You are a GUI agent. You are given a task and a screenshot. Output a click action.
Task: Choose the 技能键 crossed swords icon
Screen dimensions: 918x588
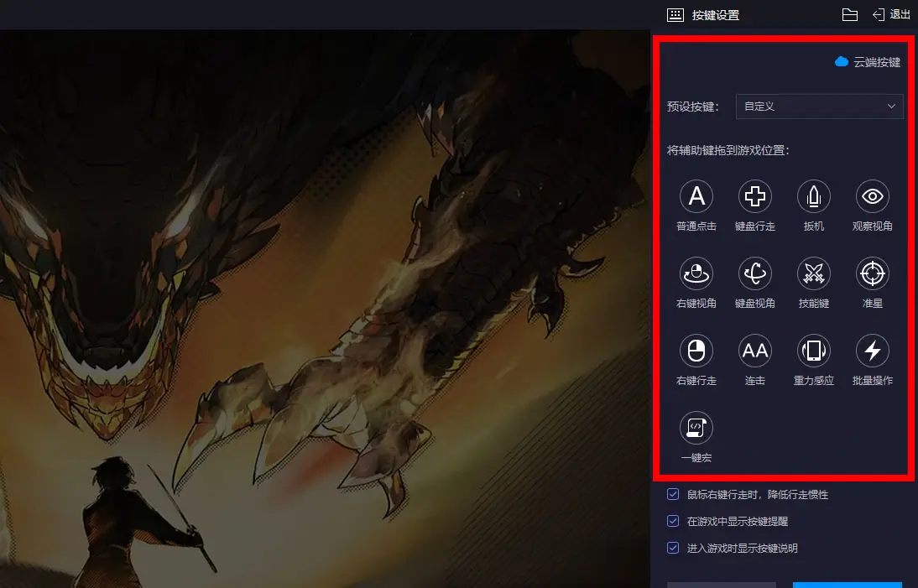click(814, 273)
